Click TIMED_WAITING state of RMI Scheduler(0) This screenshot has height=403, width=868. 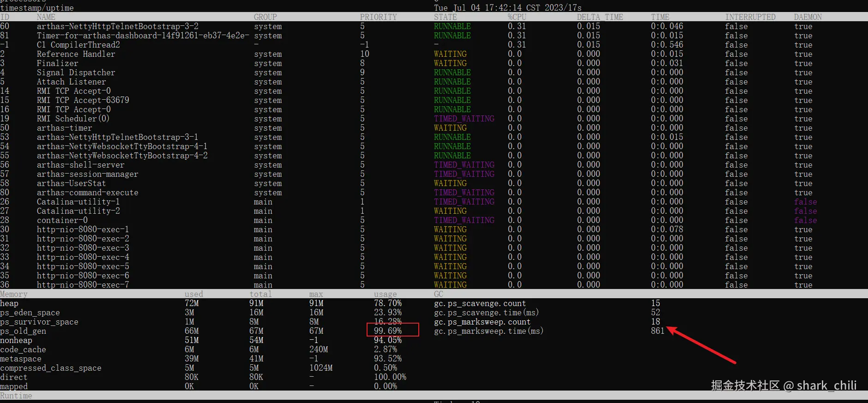pyautogui.click(x=464, y=119)
